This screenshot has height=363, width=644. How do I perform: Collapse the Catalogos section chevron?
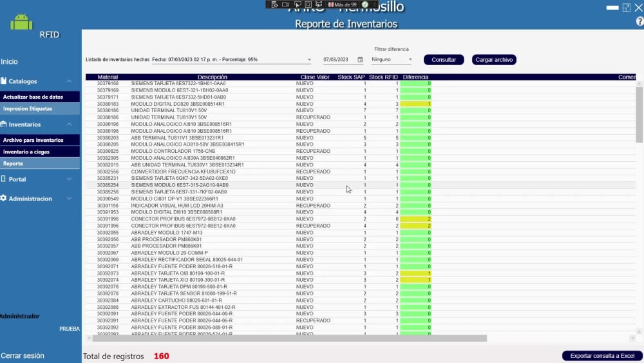(69, 81)
